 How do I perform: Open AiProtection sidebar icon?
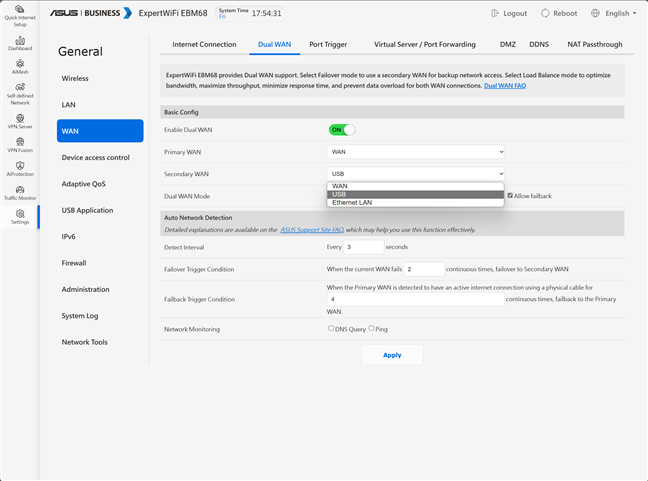[20, 169]
